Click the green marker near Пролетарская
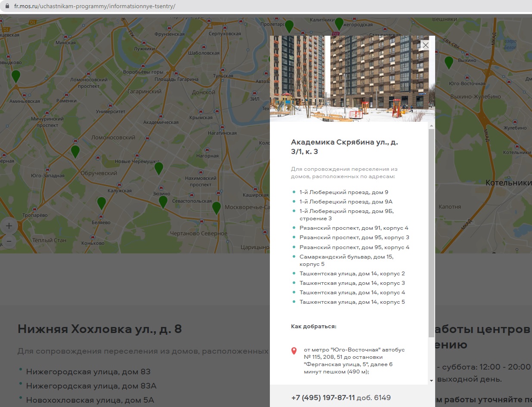This screenshot has height=407, width=532. [289, 26]
